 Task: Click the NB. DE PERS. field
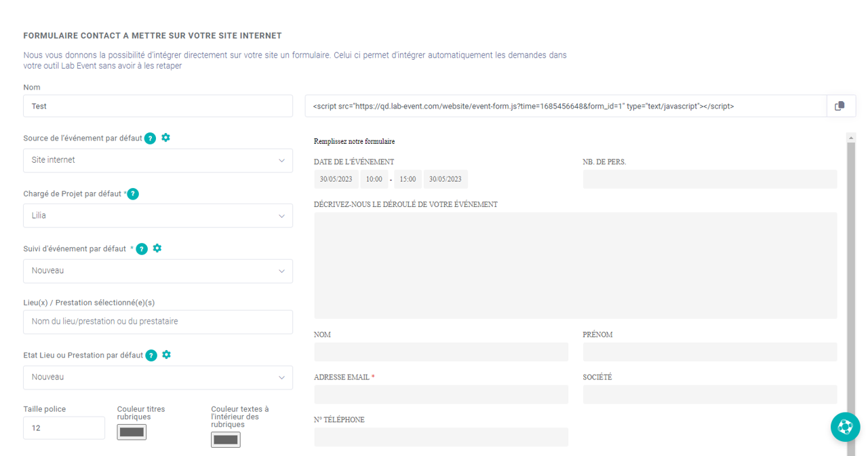[710, 179]
